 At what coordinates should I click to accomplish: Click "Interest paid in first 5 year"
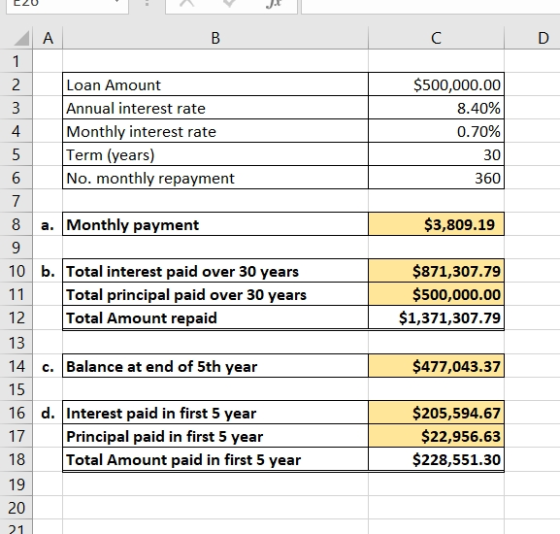coord(215,413)
